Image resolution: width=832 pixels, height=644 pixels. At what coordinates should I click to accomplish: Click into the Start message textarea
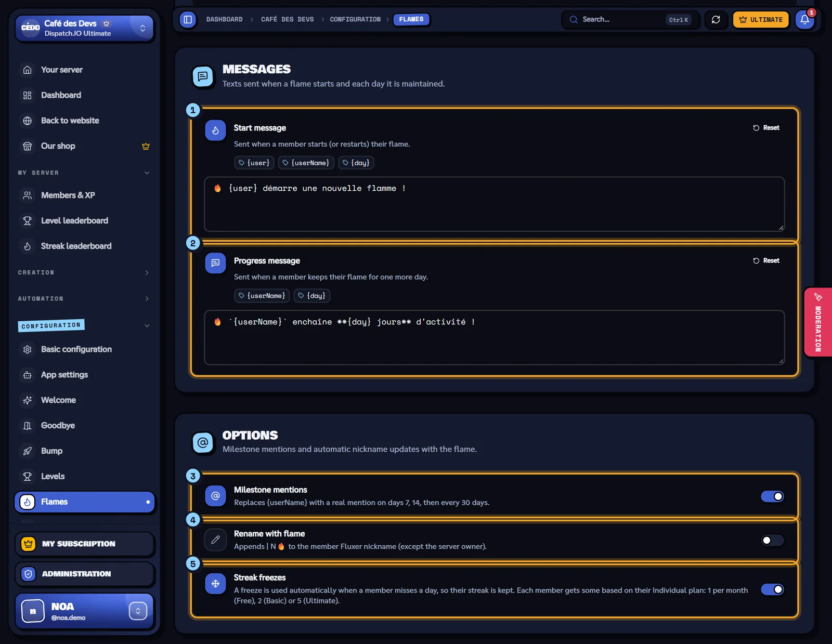coord(494,204)
